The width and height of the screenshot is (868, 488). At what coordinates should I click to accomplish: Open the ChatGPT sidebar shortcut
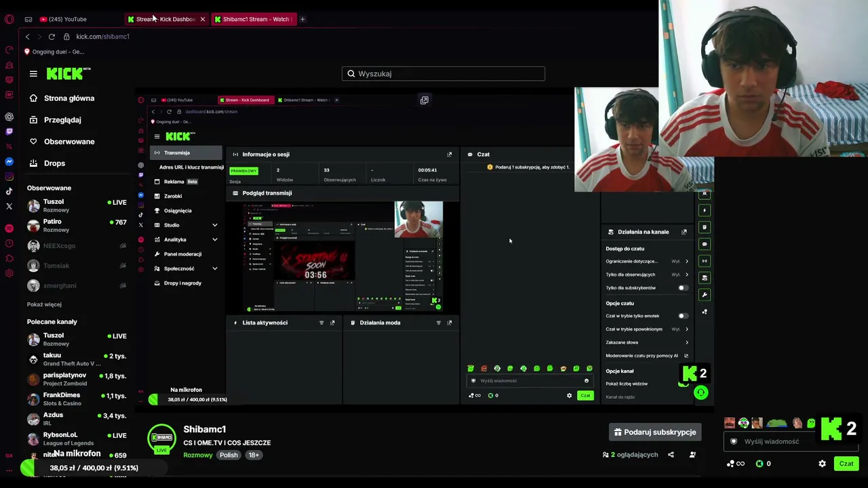(x=9, y=117)
